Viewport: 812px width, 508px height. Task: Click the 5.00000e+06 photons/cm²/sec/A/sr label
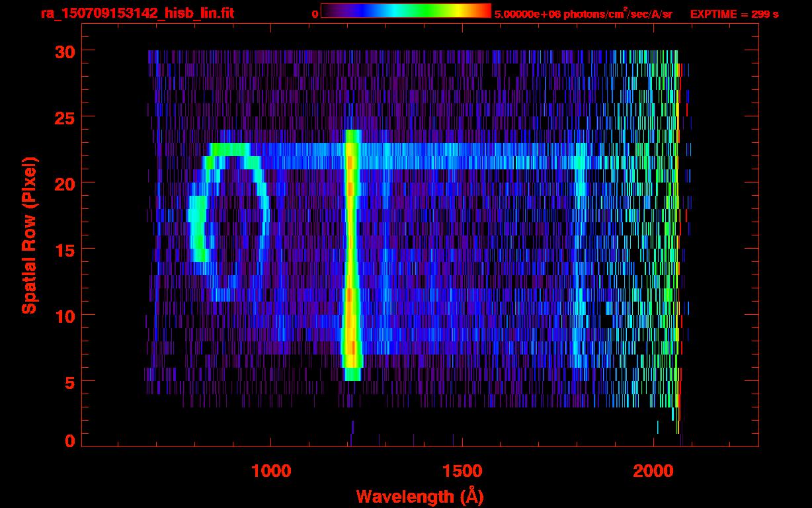click(x=583, y=13)
